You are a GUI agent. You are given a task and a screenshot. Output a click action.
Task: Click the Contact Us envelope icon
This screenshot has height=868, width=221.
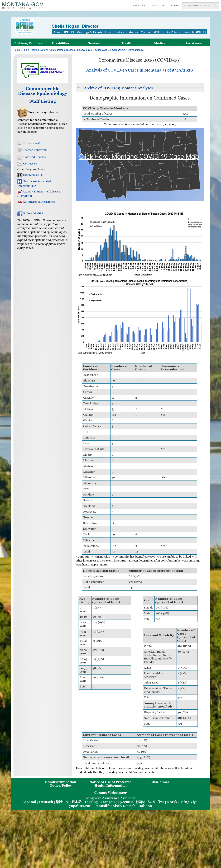point(20,164)
